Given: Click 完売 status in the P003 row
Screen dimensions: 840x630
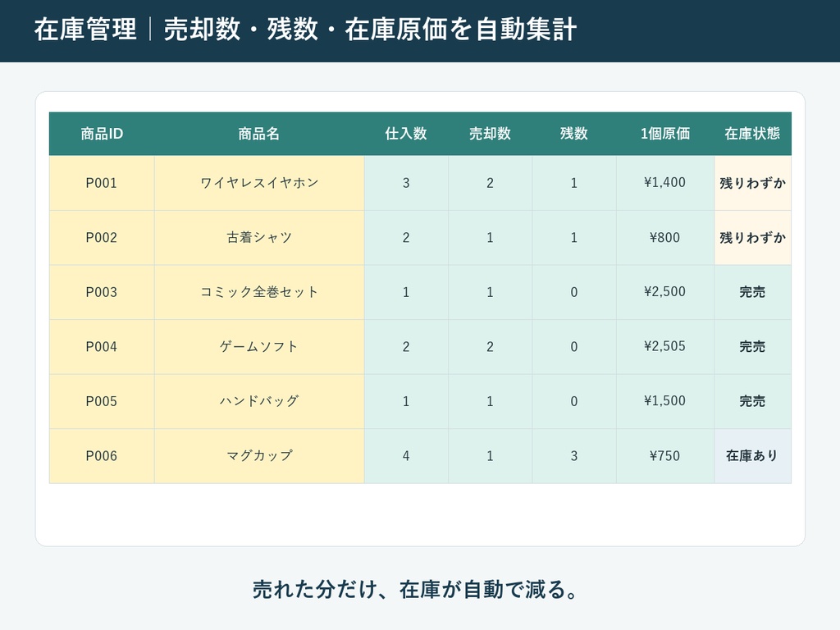Looking at the screenshot, I should [x=753, y=293].
